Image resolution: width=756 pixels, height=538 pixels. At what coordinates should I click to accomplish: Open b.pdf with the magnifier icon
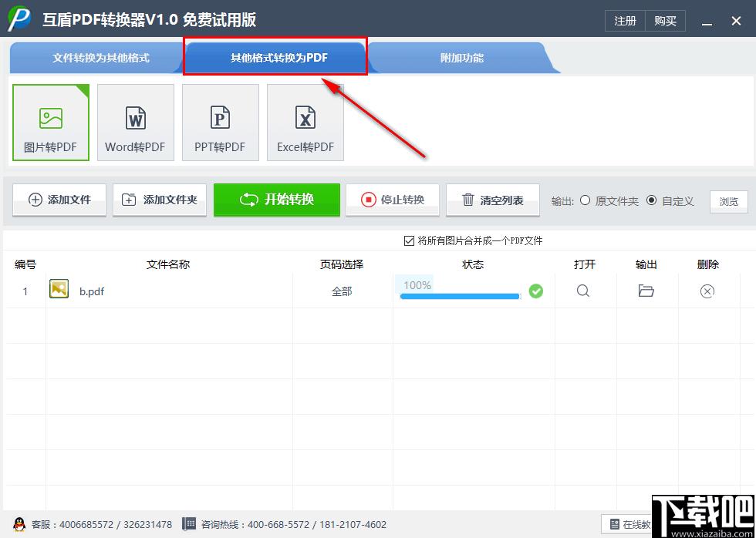(x=583, y=291)
